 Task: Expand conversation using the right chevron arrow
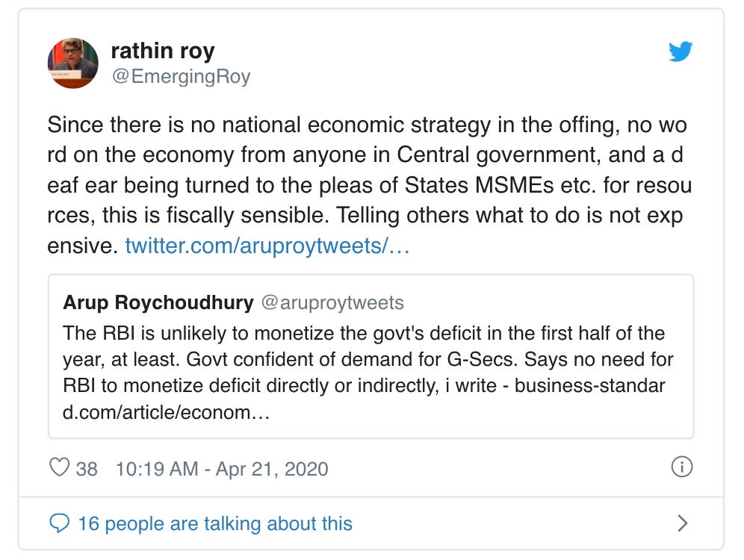click(x=682, y=523)
